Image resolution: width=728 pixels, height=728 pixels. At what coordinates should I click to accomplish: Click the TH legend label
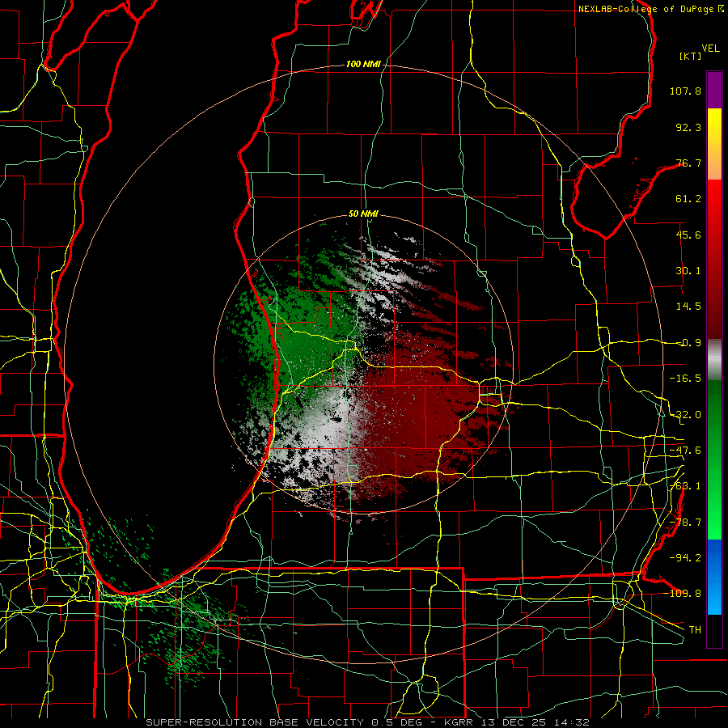coord(695,629)
